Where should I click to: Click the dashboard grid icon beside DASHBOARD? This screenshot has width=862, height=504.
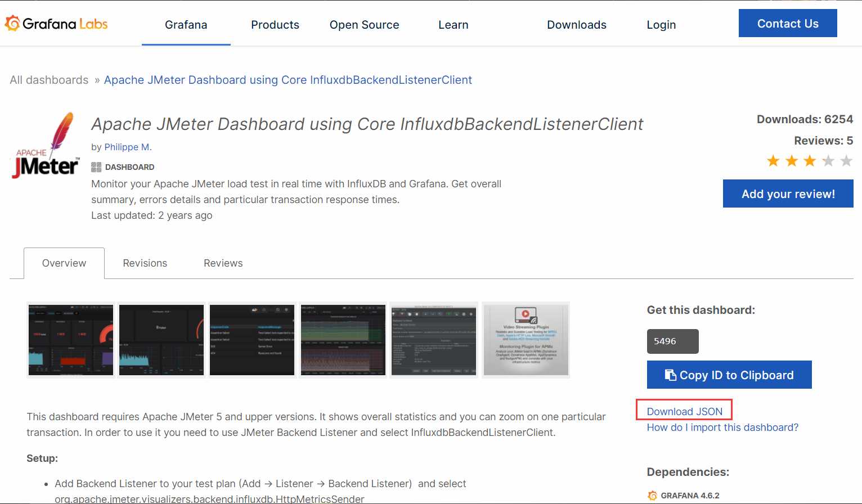coord(96,167)
